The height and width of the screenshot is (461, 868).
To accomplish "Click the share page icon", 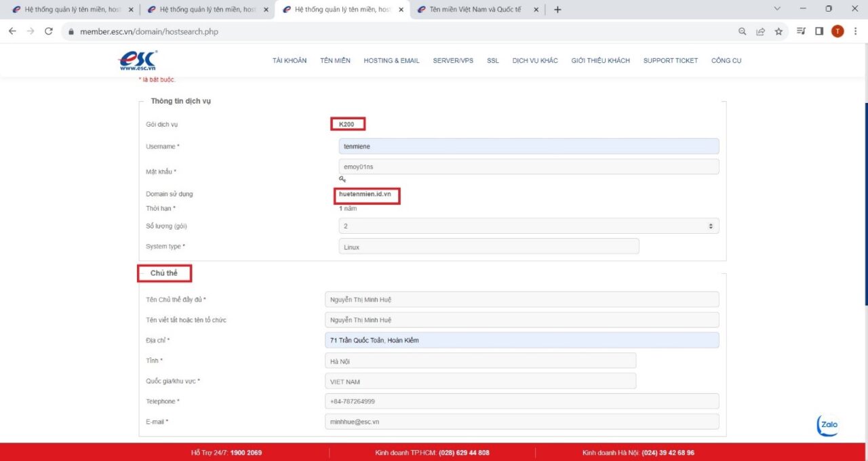I will (761, 31).
